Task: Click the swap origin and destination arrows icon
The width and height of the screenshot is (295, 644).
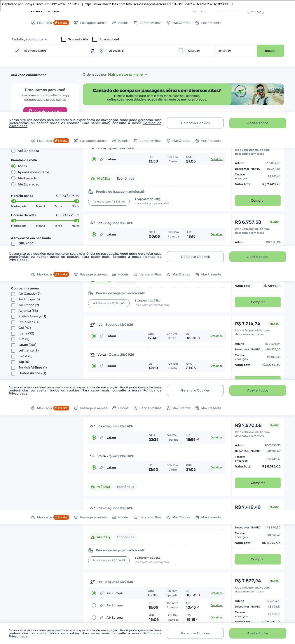Action: [92, 51]
